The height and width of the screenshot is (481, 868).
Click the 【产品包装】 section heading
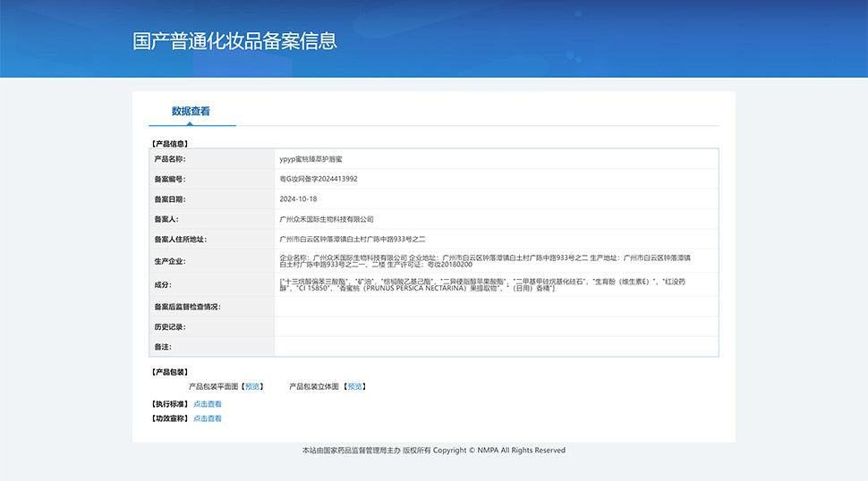tap(168, 372)
